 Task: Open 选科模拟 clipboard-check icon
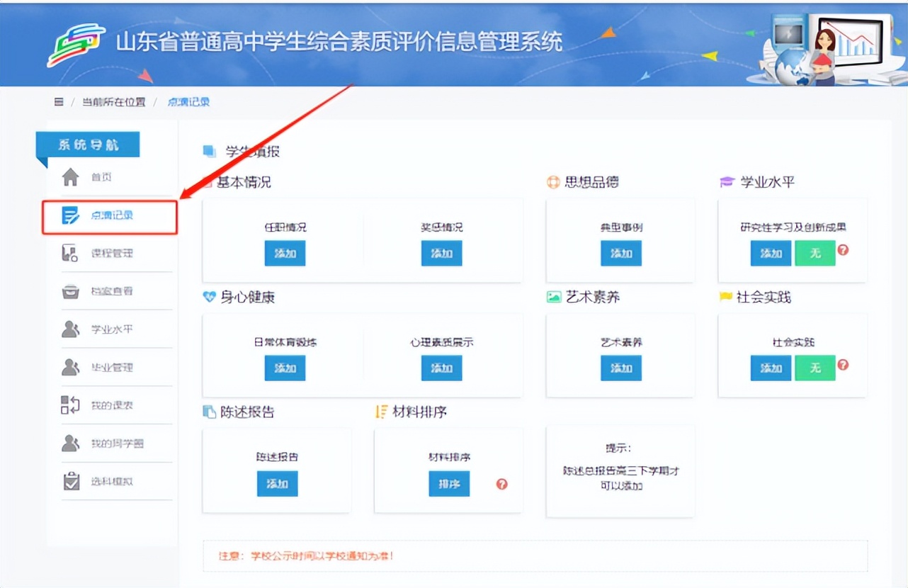pyautogui.click(x=72, y=482)
